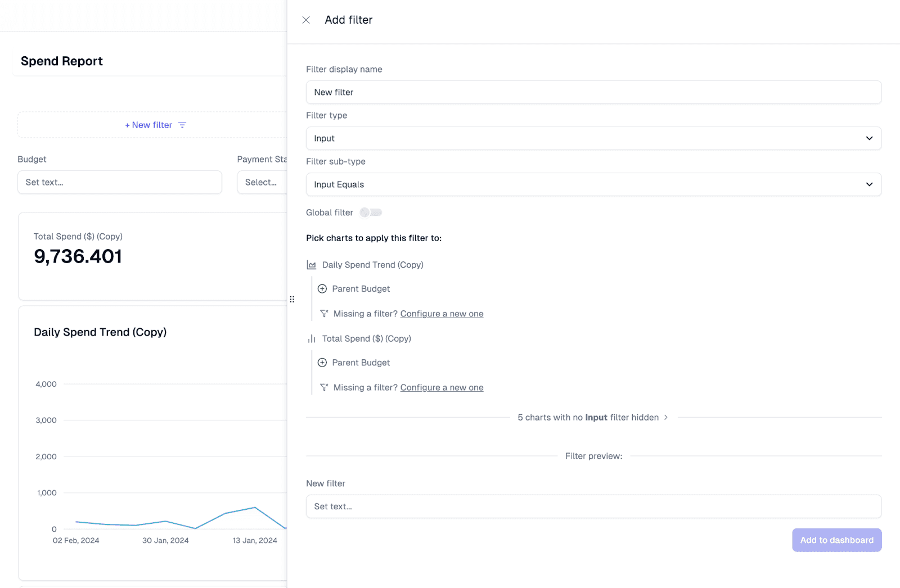
Task: Open Configure a new one under Total Spend
Action: point(442,387)
